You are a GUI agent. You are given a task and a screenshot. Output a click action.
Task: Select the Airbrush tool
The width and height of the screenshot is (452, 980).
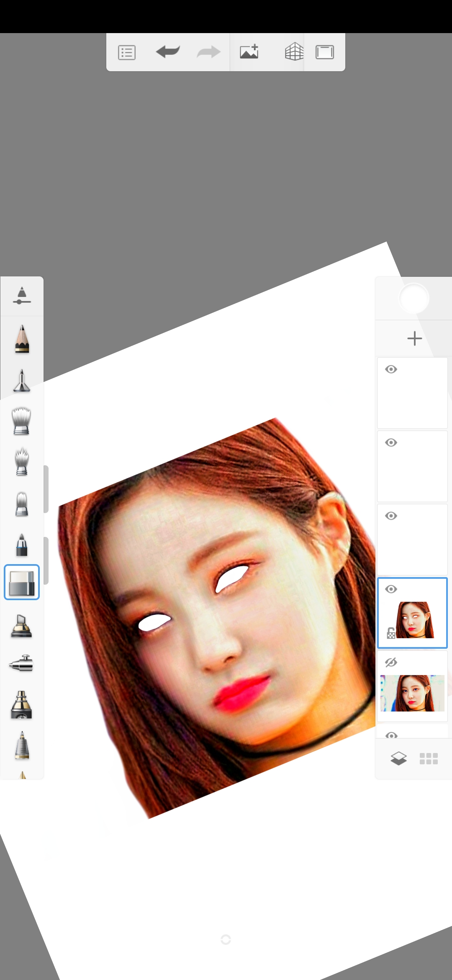coord(22,380)
